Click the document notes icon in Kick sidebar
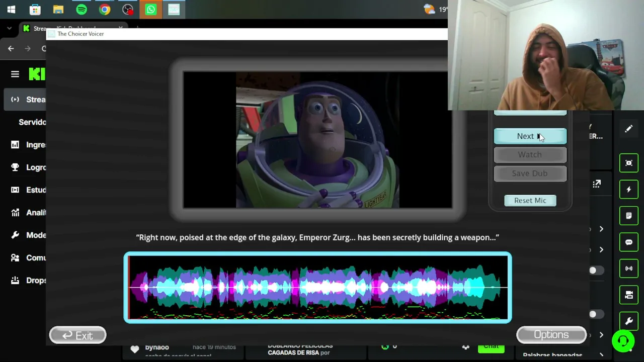 point(629,216)
